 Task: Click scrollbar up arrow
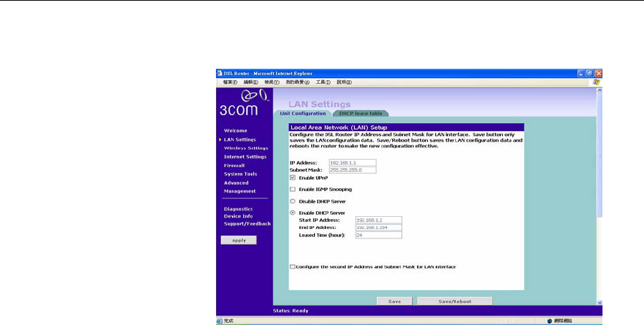point(599,90)
